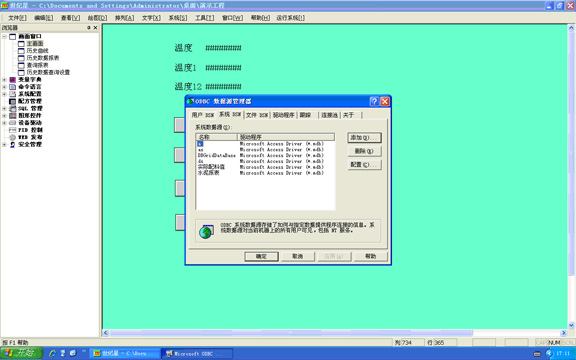Click the Microsoft ODBC taskbar button
This screenshot has height=360, width=576.
[x=197, y=354]
